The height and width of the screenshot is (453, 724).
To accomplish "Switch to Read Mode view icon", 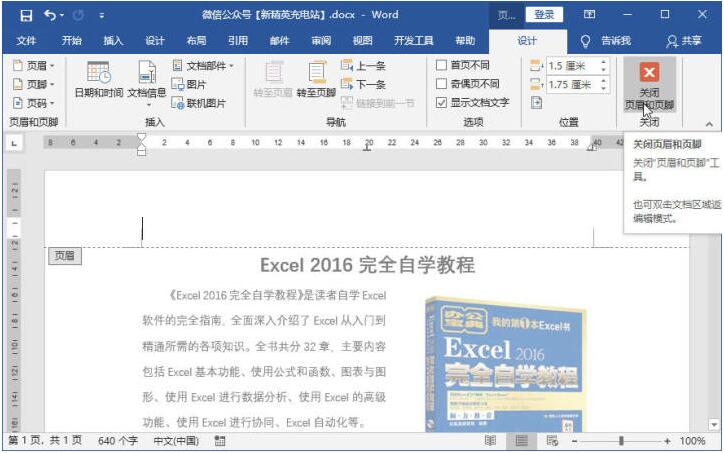I will (x=490, y=441).
